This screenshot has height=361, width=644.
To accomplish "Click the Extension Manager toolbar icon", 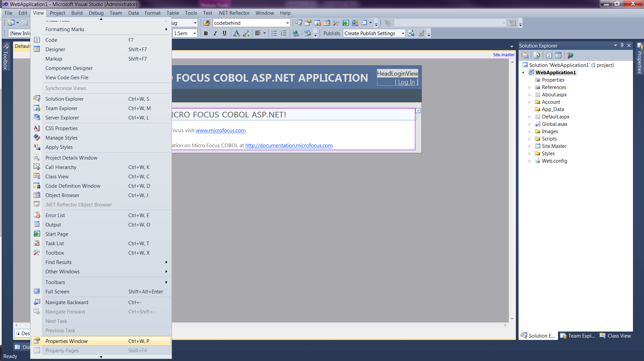I will pyautogui.click(x=355, y=23).
